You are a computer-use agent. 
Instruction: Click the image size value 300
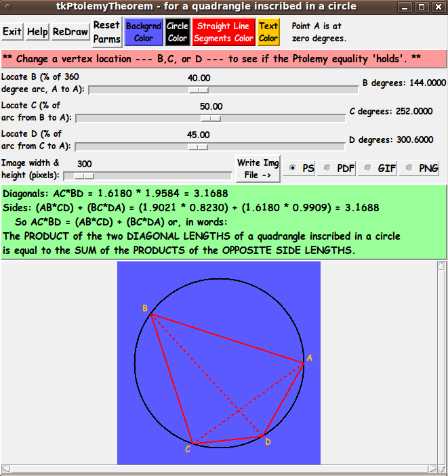84,164
